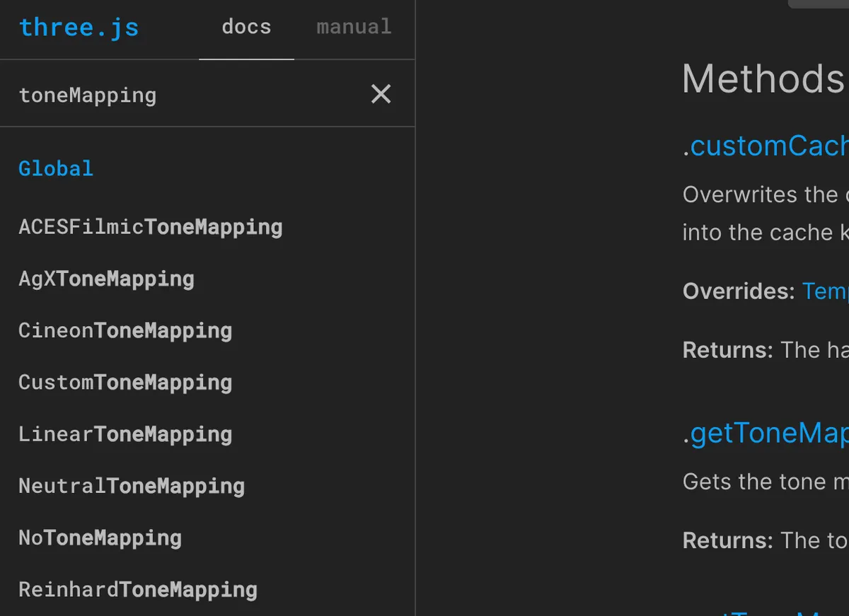This screenshot has width=849, height=616.
Task: Open the Global section heading
Action: point(56,168)
